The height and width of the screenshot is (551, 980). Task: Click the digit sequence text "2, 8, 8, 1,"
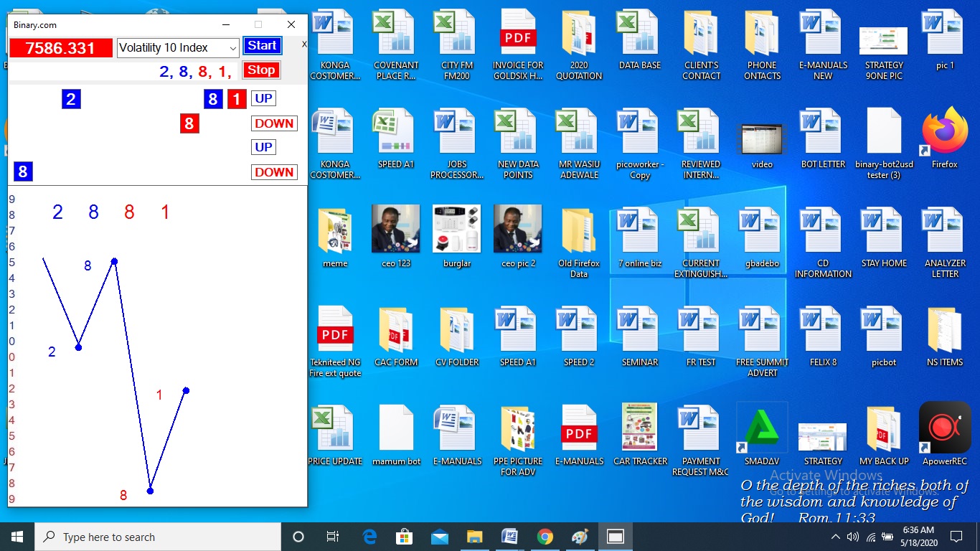coord(195,72)
